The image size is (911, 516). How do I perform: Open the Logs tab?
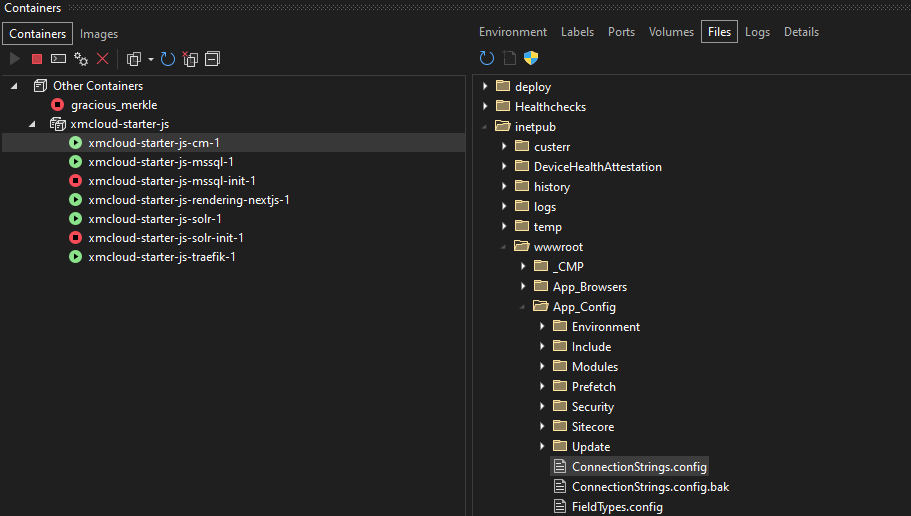757,32
